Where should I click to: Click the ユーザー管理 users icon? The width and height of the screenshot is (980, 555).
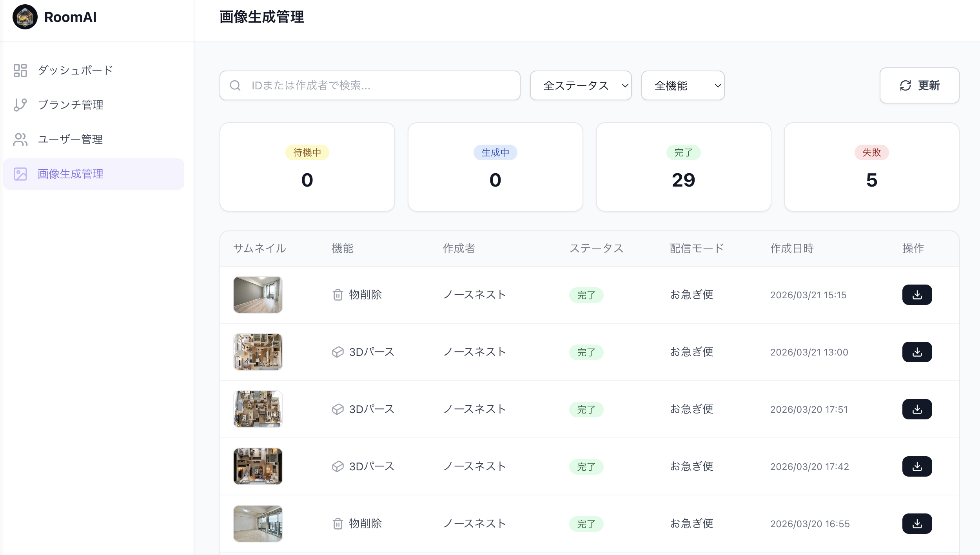click(x=20, y=139)
